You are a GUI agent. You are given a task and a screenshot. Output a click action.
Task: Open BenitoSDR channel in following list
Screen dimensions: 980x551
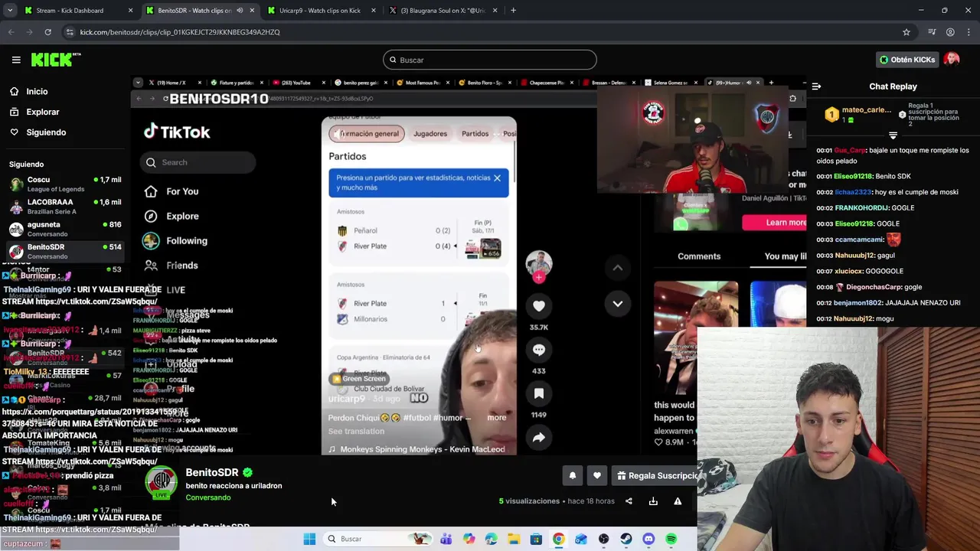point(65,251)
